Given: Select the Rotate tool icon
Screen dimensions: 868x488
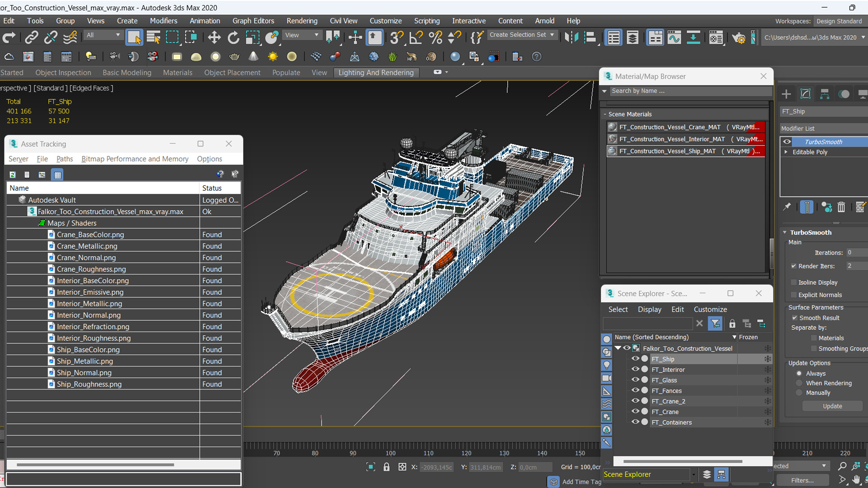Looking at the screenshot, I should pos(234,38).
